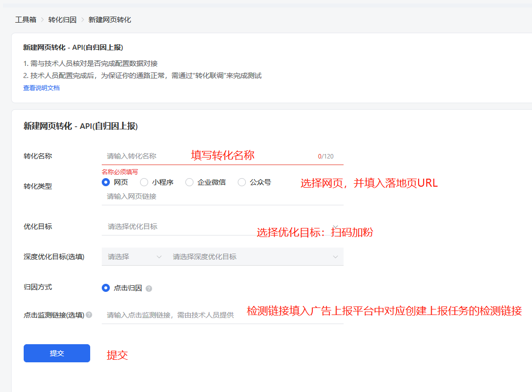Image resolution: width=532 pixels, height=392 pixels.
Task: Select 点击归因 attribution method
Action: tap(106, 288)
